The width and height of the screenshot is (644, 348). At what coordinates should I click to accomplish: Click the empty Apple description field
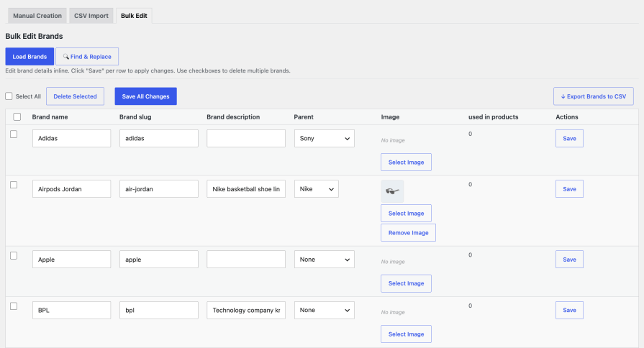coord(246,260)
